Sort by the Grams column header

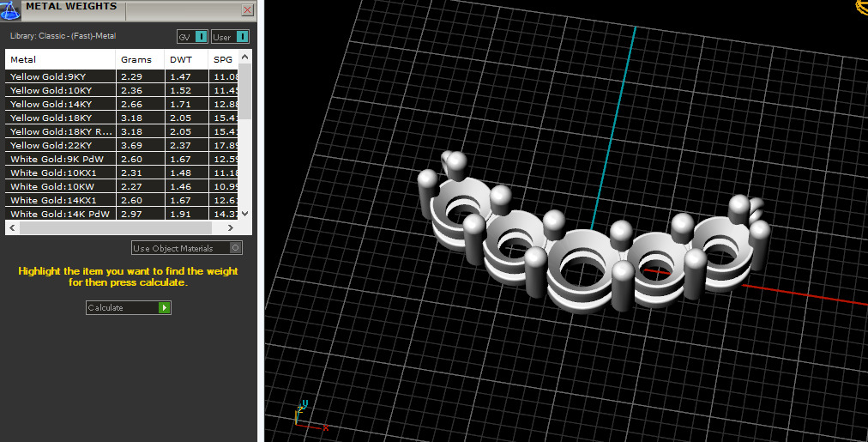pyautogui.click(x=140, y=59)
